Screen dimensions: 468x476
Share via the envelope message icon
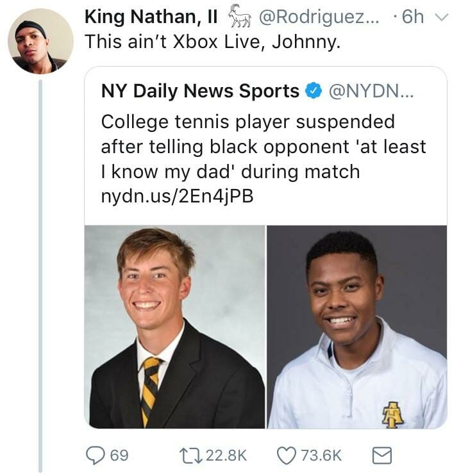(382, 455)
